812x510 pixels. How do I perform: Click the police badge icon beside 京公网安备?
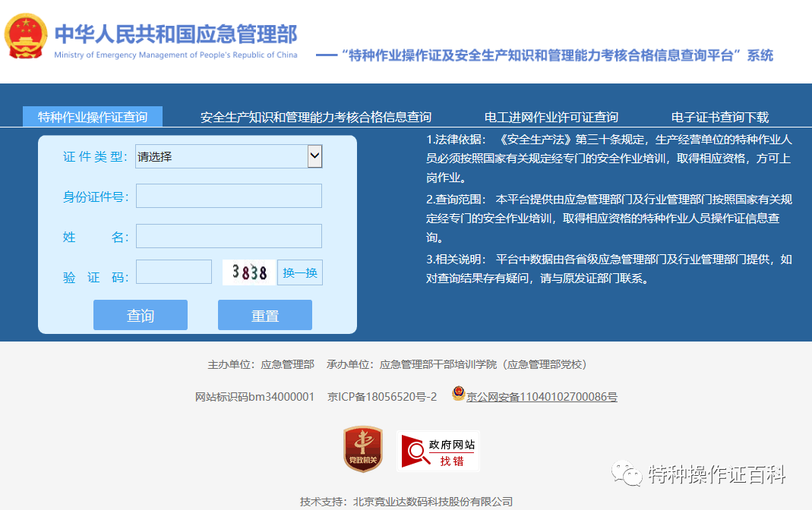coord(458,394)
